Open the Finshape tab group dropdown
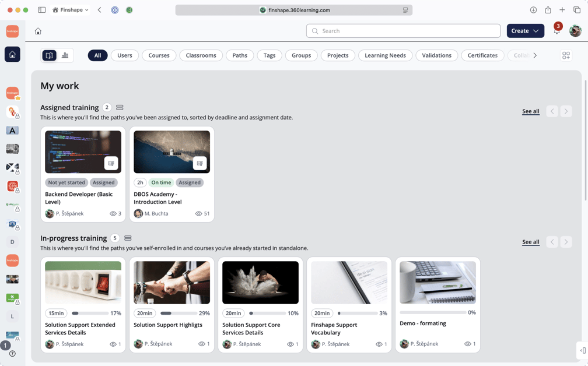Image resolution: width=588 pixels, height=366 pixels. [71, 10]
